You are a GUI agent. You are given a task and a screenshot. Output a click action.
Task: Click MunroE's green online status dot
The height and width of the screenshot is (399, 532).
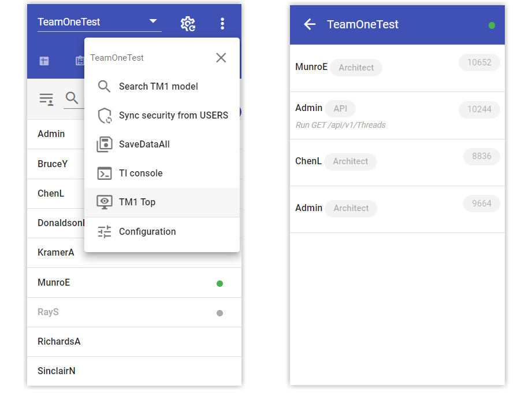click(220, 283)
